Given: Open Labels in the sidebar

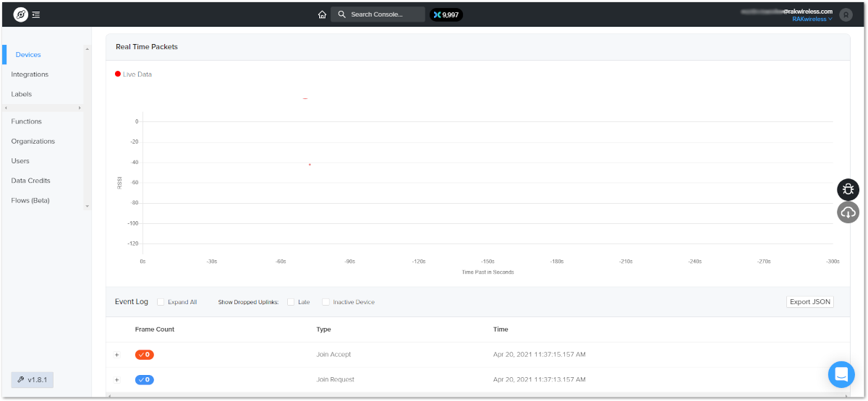Looking at the screenshot, I should (x=22, y=94).
